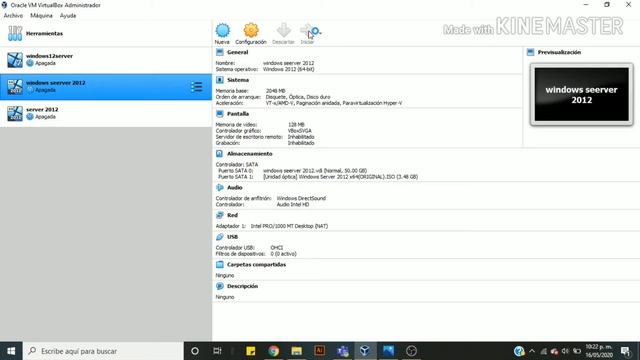Open Task View on taskbar
Screen dimensions: 640x360
click(217, 351)
